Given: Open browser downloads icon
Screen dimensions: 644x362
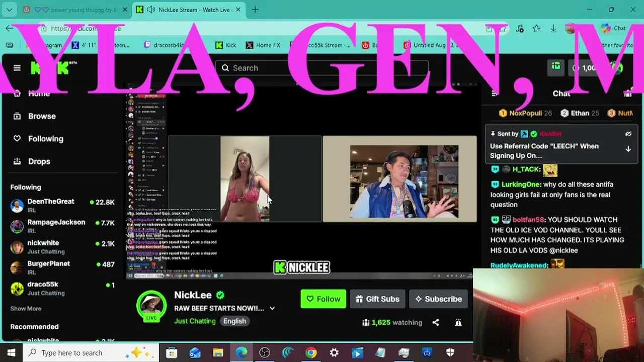Looking at the screenshot, I should pos(553,28).
